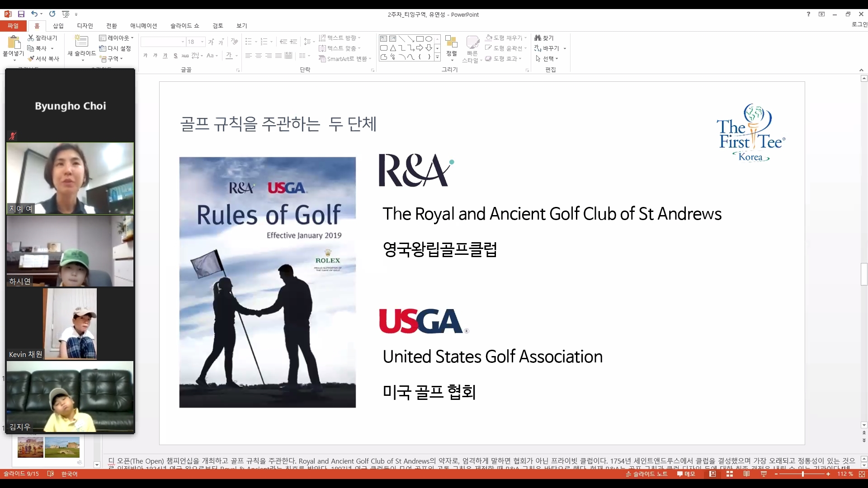The image size is (868, 488).
Task: Click the Cut (잘라내기) scissors icon
Action: (31, 38)
